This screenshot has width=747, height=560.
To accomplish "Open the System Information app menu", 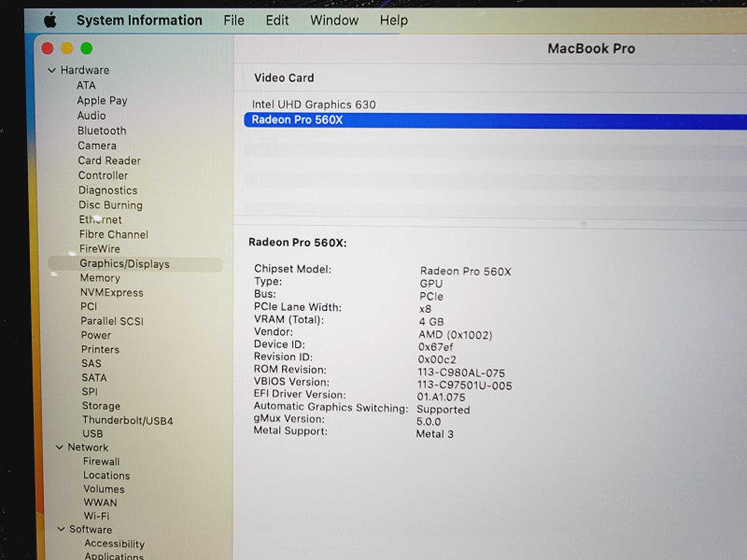I will [x=139, y=20].
